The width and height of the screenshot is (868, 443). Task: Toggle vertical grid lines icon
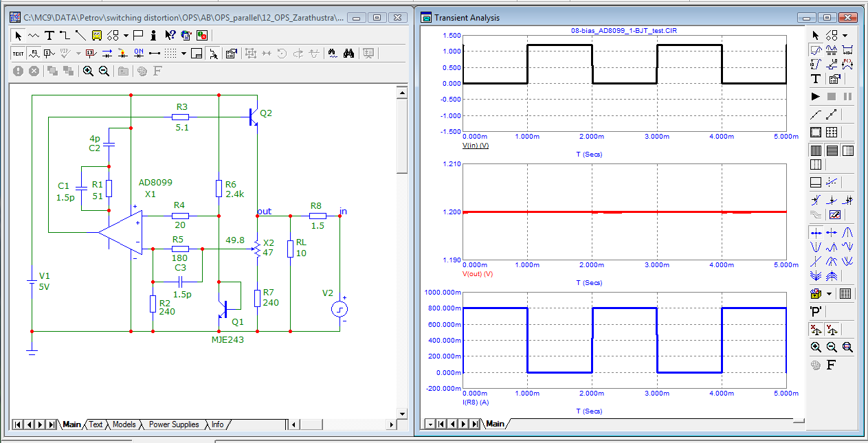tap(816, 150)
